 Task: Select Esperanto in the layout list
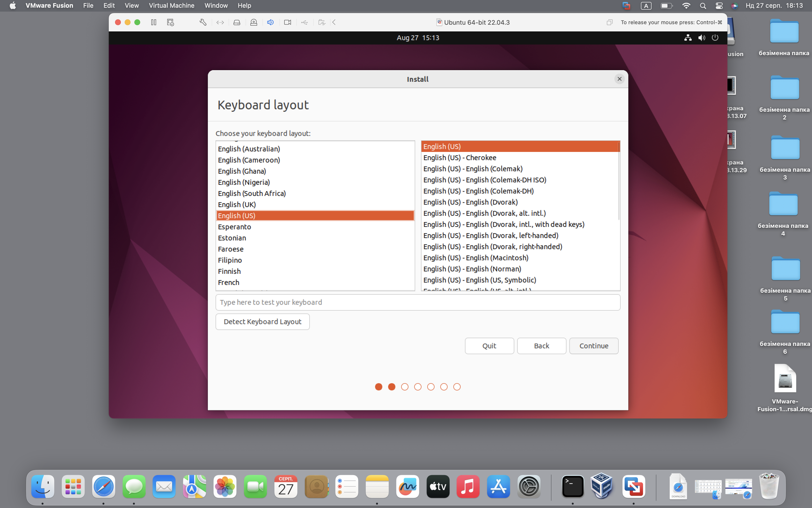[x=315, y=227]
